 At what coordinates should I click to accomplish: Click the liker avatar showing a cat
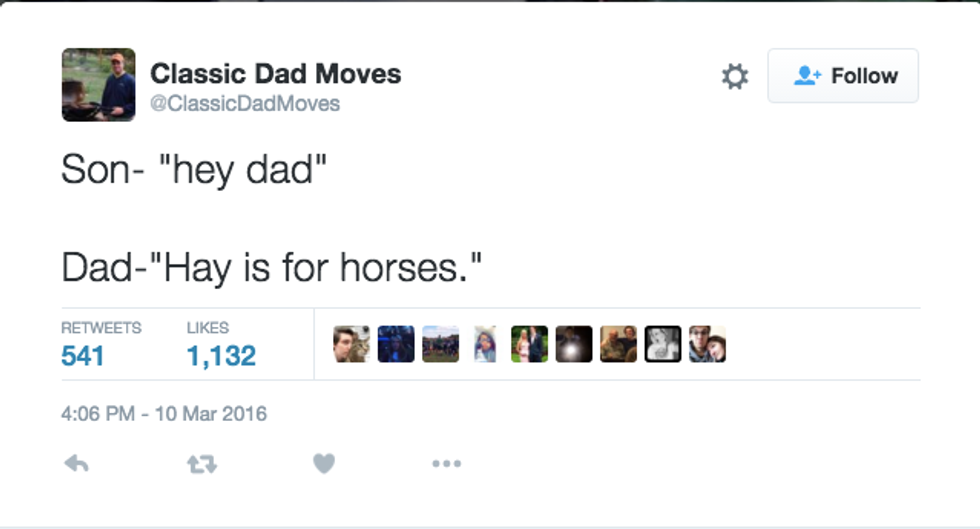point(351,344)
